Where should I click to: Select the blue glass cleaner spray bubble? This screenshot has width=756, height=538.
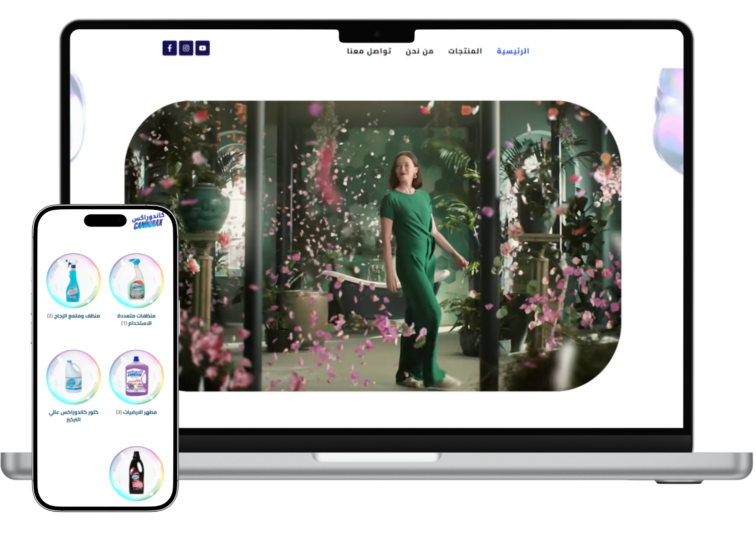74,280
